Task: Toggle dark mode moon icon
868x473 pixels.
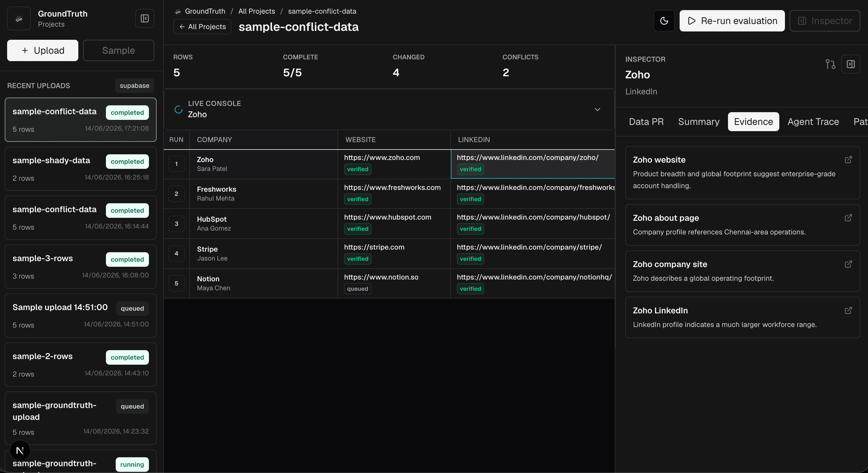Action: tap(664, 21)
